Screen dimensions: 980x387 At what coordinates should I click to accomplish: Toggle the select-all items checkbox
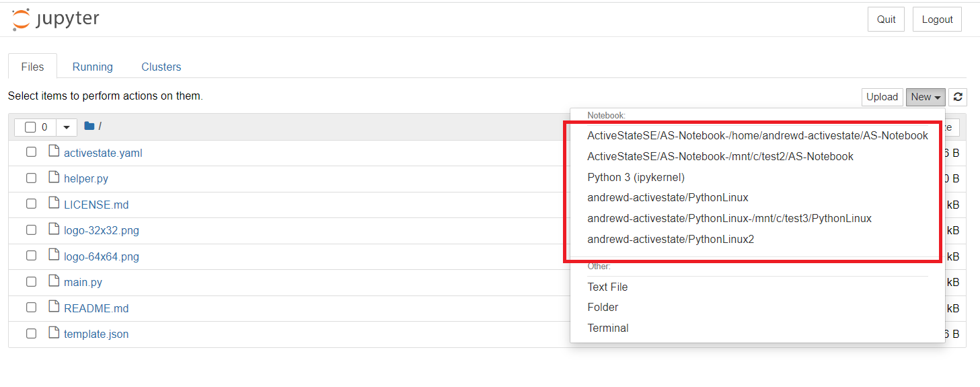[x=30, y=127]
